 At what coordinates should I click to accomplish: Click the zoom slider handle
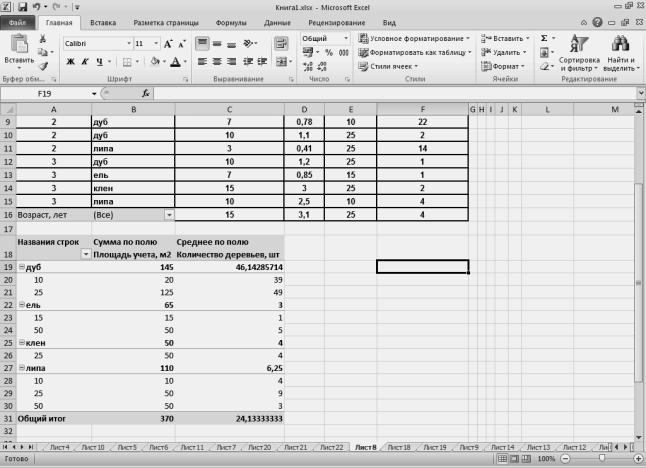tap(602, 458)
